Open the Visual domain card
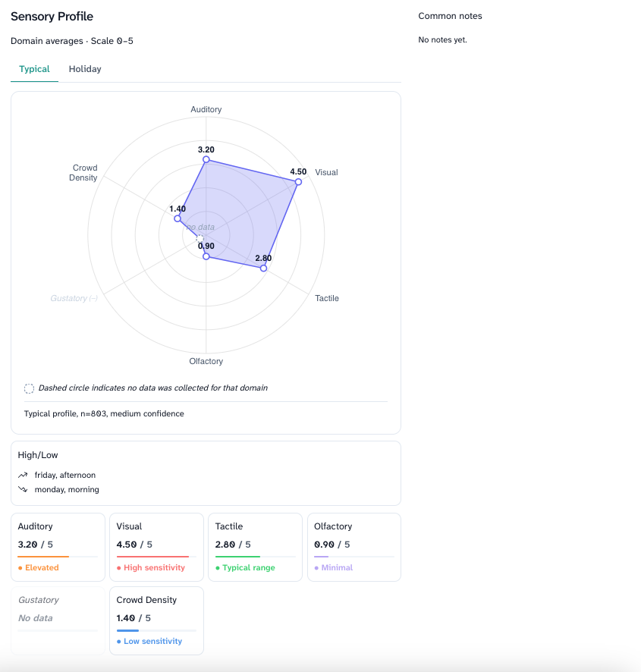641x672 pixels. 156,547
